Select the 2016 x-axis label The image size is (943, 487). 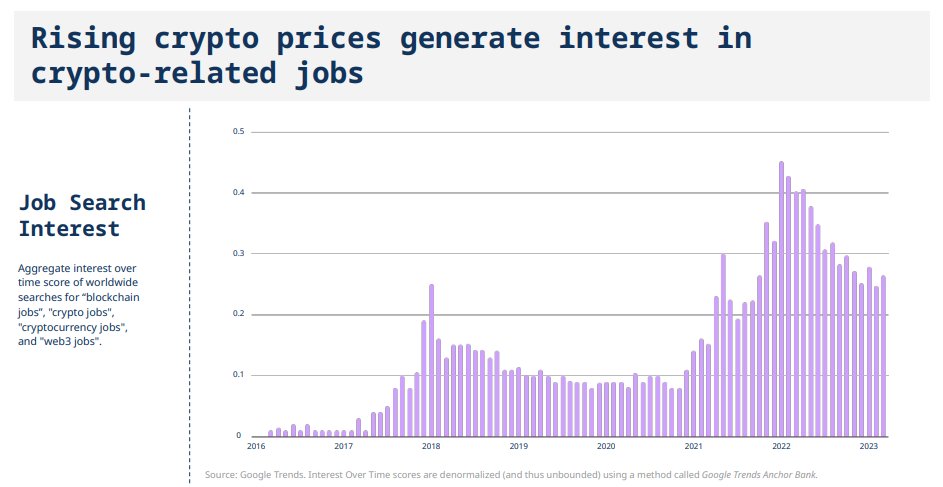point(256,446)
